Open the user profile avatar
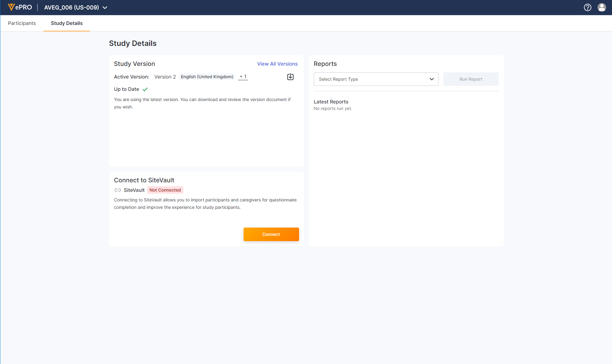The width and height of the screenshot is (612, 364). coord(602,7)
